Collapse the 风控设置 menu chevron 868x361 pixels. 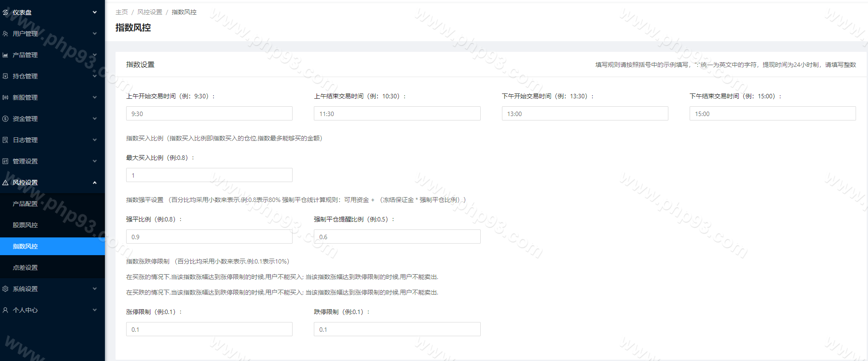95,182
